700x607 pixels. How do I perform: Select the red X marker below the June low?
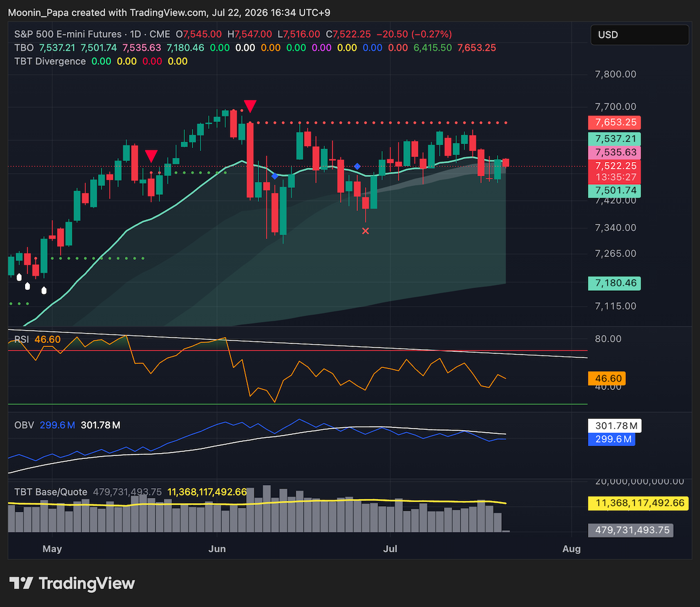tap(366, 231)
